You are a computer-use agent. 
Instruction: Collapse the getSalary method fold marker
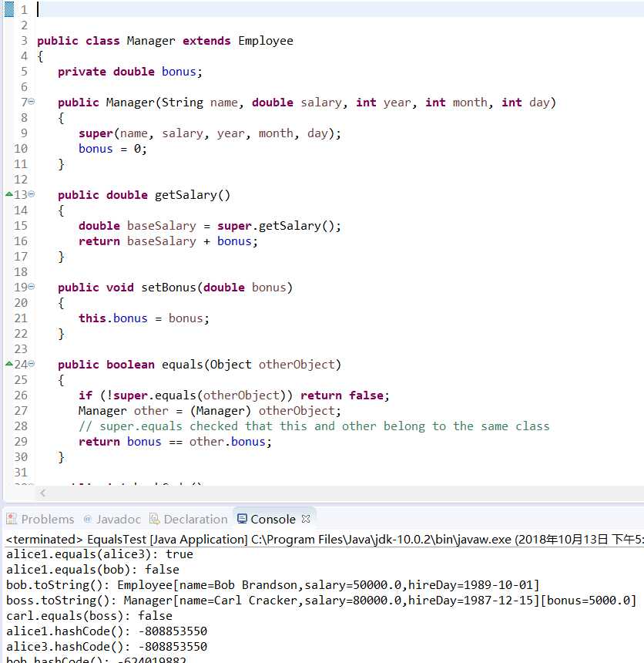pos(32,194)
